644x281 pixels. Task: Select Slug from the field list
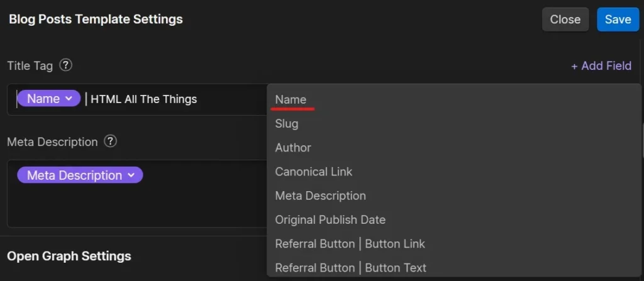[287, 124]
